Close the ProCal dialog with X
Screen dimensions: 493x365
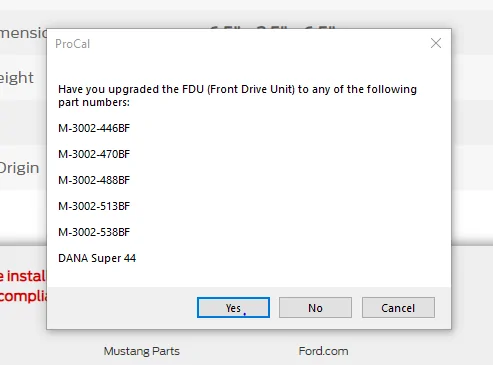436,43
